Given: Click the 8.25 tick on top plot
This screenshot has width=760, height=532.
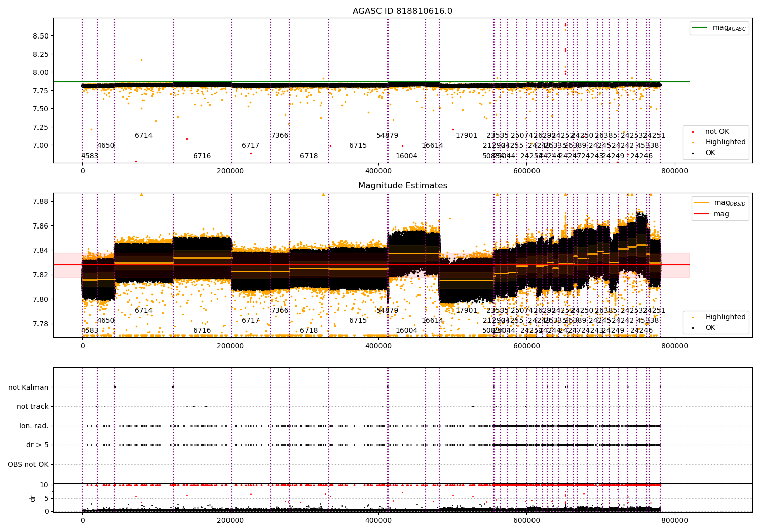Looking at the screenshot, I should [x=41, y=54].
